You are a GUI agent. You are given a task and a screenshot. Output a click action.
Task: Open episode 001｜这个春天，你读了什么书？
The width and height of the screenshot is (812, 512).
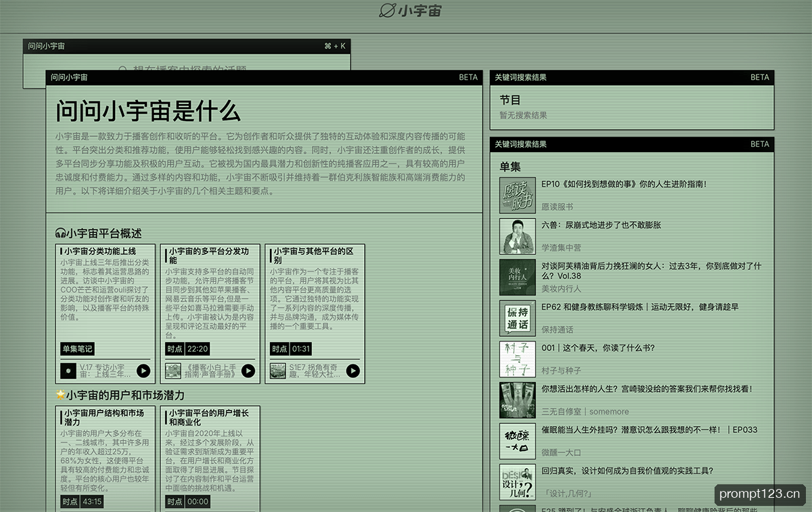tap(598, 348)
